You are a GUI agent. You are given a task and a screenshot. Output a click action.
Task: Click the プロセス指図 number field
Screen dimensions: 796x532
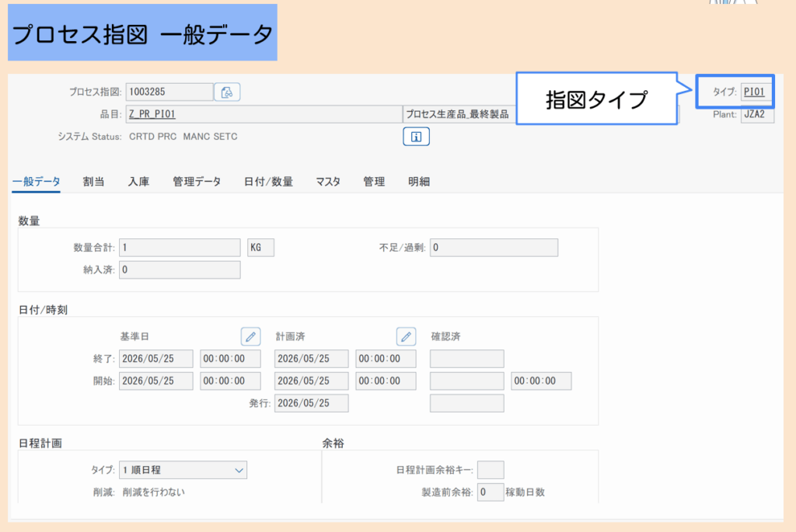point(169,92)
